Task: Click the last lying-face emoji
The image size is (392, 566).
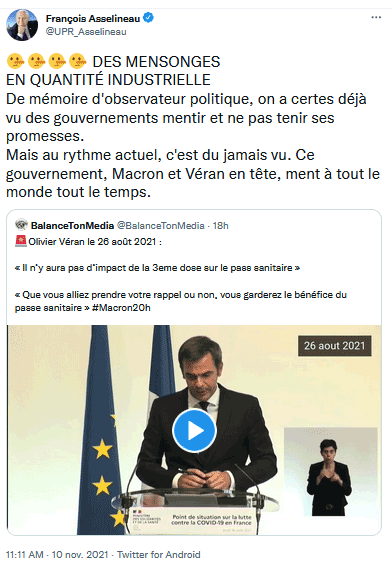Action: click(x=78, y=61)
